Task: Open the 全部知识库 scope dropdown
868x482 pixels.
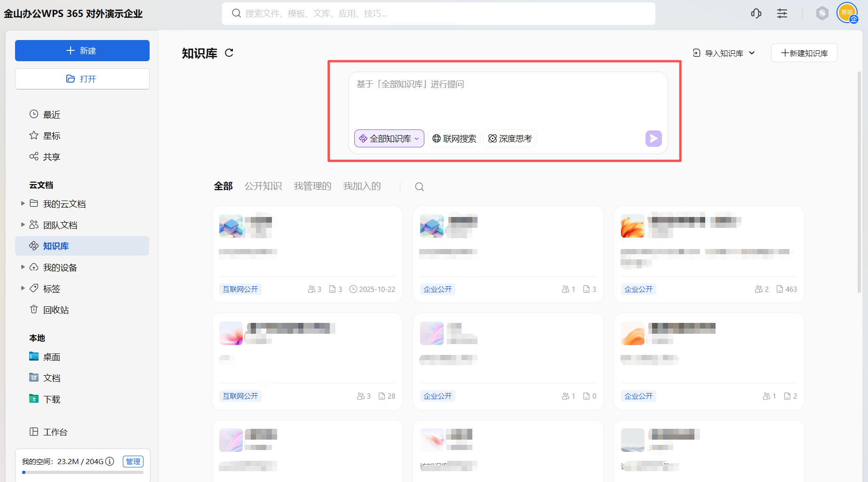Action: [389, 138]
